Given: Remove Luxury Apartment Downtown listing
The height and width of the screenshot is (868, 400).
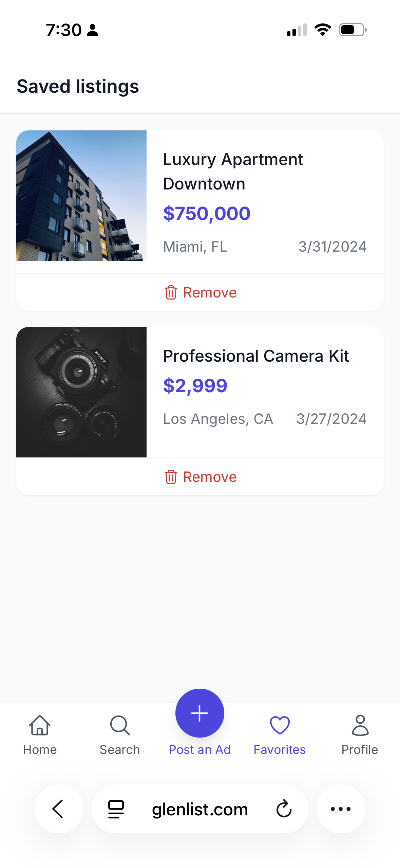Looking at the screenshot, I should [200, 292].
